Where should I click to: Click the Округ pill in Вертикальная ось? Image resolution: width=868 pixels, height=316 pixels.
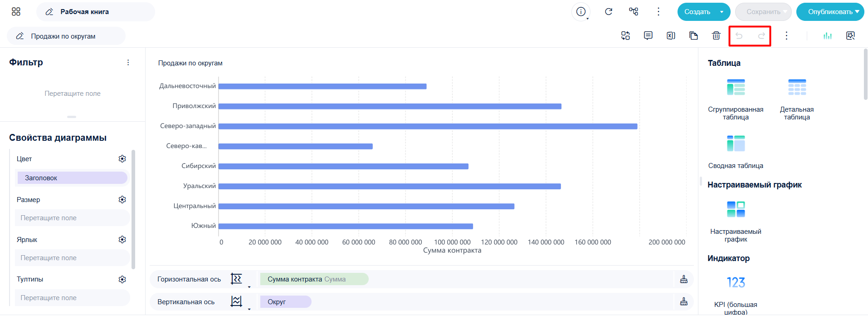286,302
